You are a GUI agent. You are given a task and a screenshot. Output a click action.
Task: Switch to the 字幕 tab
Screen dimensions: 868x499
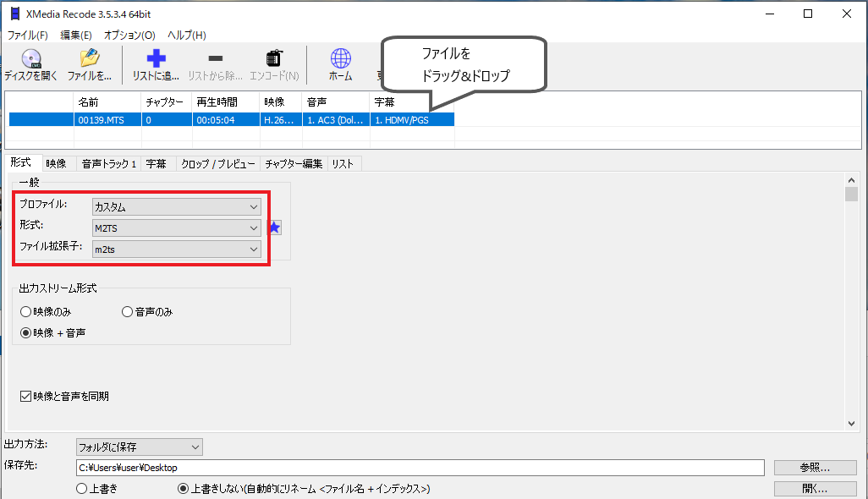coord(157,164)
